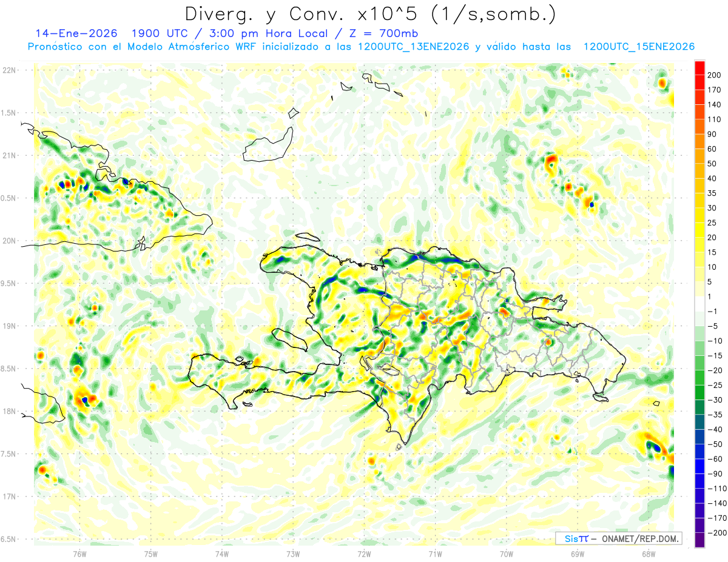Click the white color bar segment between 1 and -1
This screenshot has width=728, height=562.
coord(699,304)
